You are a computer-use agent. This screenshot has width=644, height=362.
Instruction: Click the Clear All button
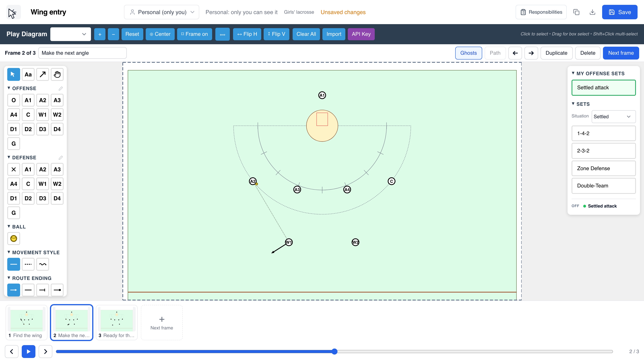(306, 34)
